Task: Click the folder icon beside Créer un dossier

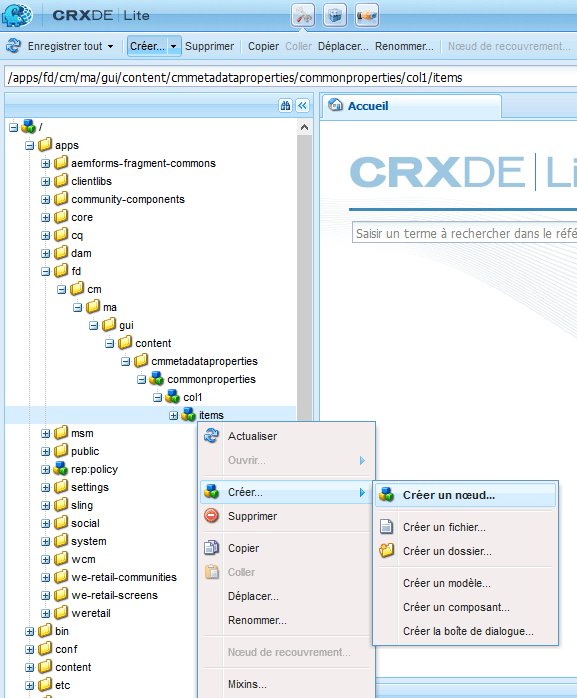Action: coord(386,551)
